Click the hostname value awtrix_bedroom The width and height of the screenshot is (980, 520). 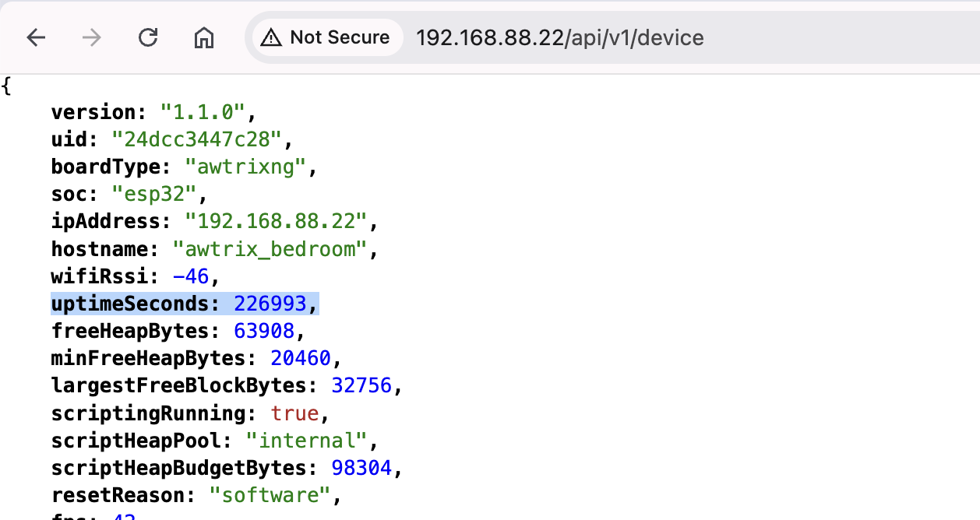point(270,249)
